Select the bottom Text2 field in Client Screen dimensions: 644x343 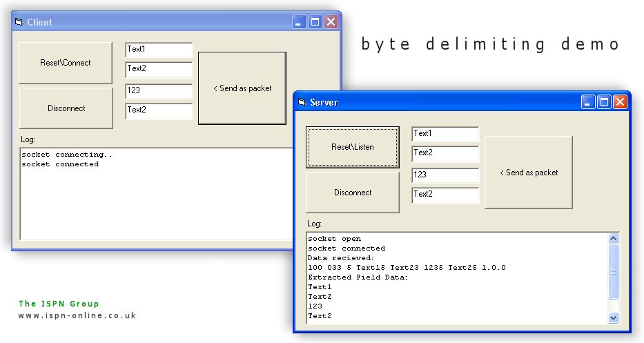158,110
